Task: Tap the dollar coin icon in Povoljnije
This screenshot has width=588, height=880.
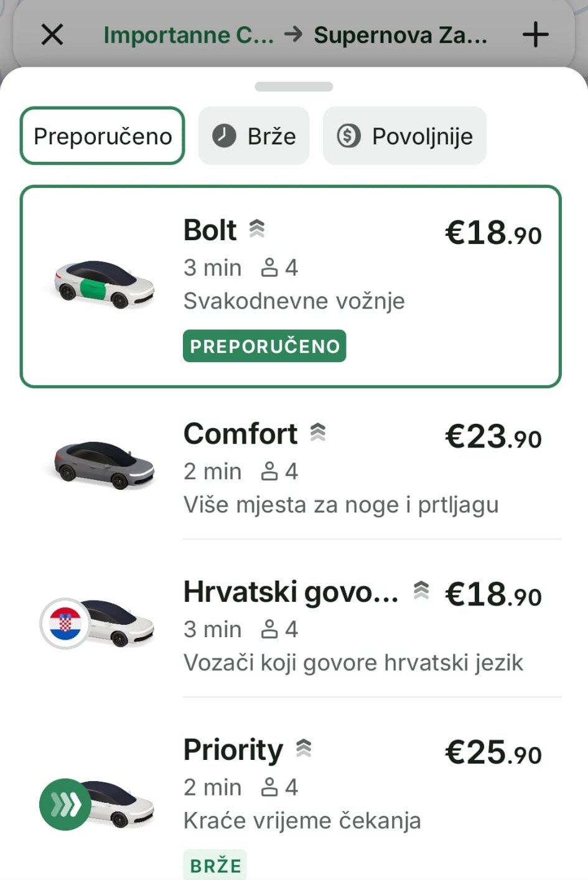Action: pyautogui.click(x=349, y=136)
